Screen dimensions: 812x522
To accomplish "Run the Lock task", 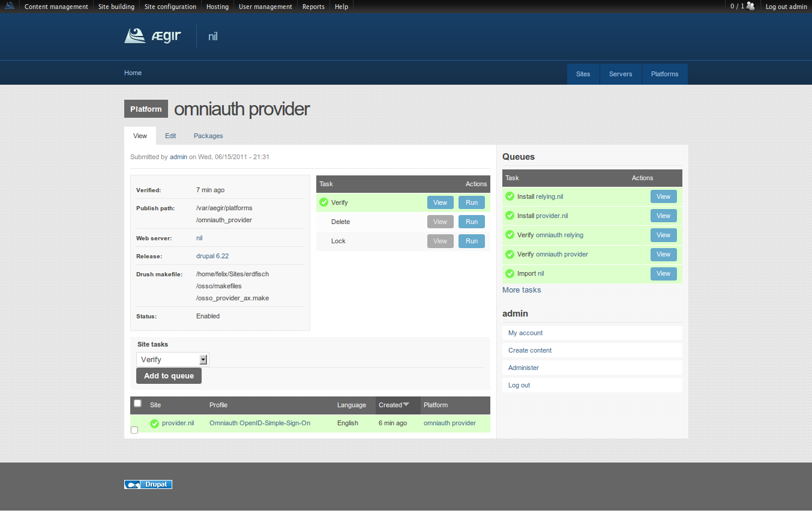I will [471, 241].
